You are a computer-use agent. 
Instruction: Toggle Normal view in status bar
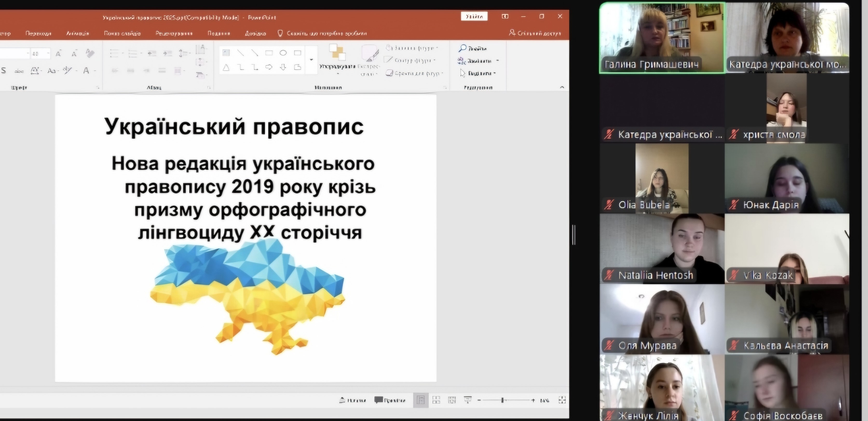pyautogui.click(x=421, y=400)
